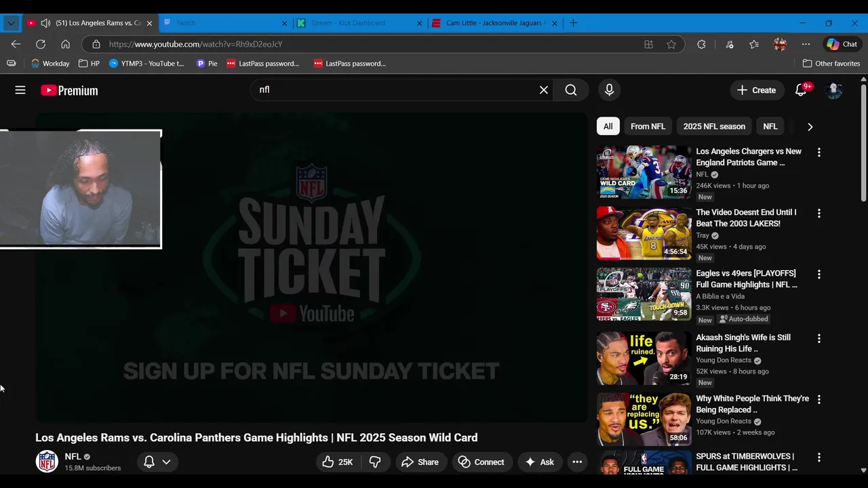This screenshot has height=488, width=868.
Task: Open browser extensions puzzle icon
Action: [x=701, y=44]
